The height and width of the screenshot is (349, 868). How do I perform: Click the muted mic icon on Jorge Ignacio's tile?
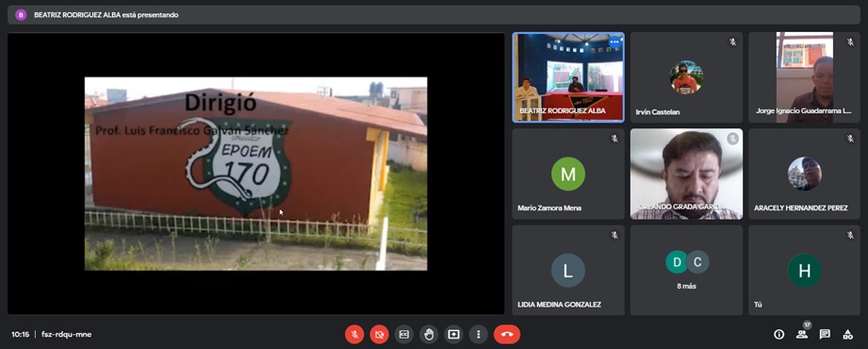[x=850, y=42]
